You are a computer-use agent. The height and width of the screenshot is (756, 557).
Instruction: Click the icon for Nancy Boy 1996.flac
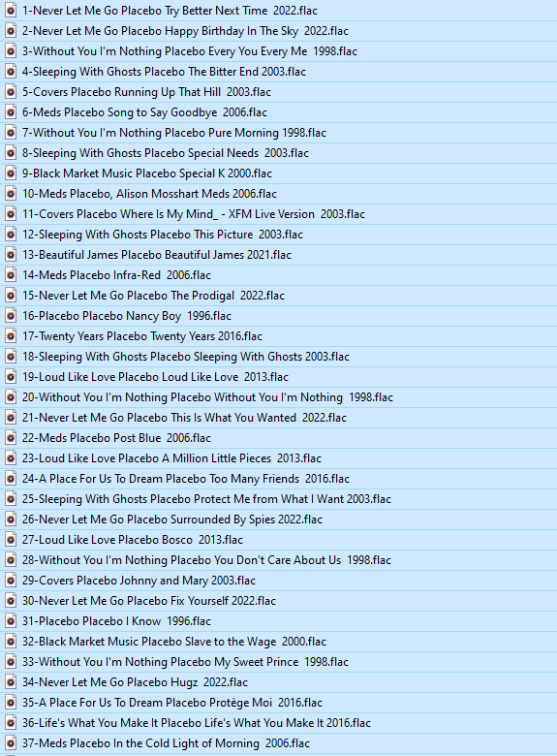11,316
